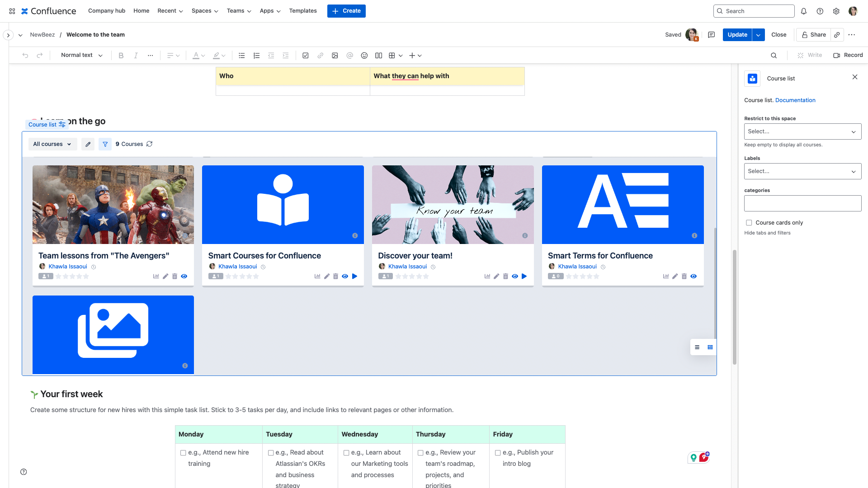Click the undo arrow in the editor toolbar
This screenshot has width=868, height=488.
(25, 56)
